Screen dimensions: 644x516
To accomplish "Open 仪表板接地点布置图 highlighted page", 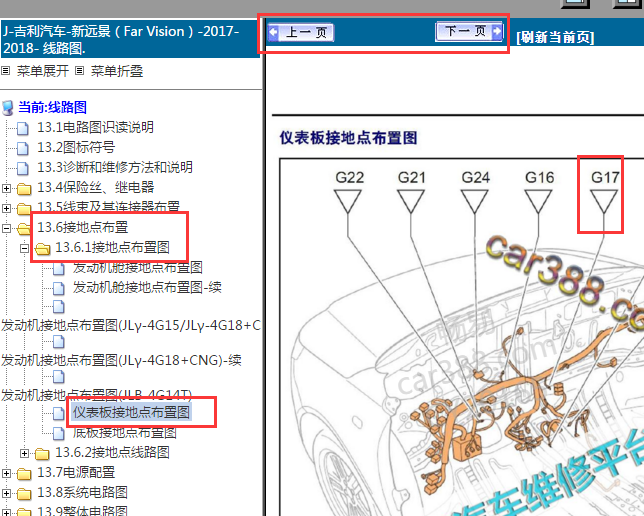I will tap(131, 412).
